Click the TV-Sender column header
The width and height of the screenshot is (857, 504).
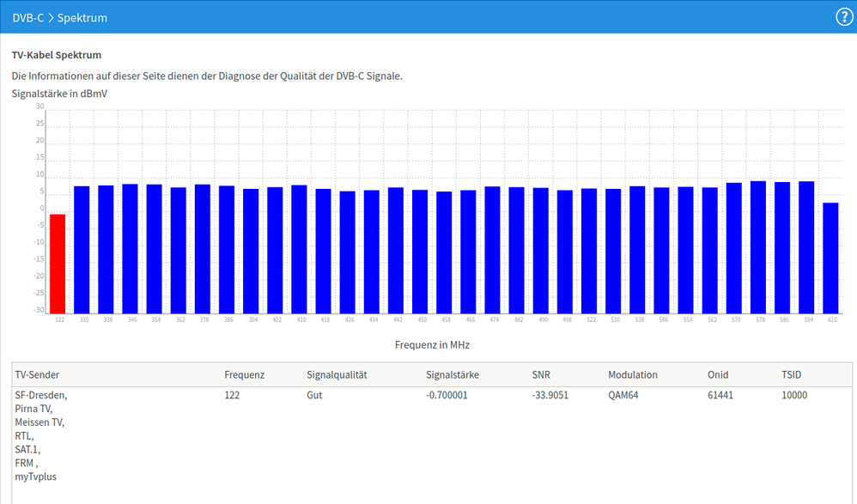tap(37, 375)
